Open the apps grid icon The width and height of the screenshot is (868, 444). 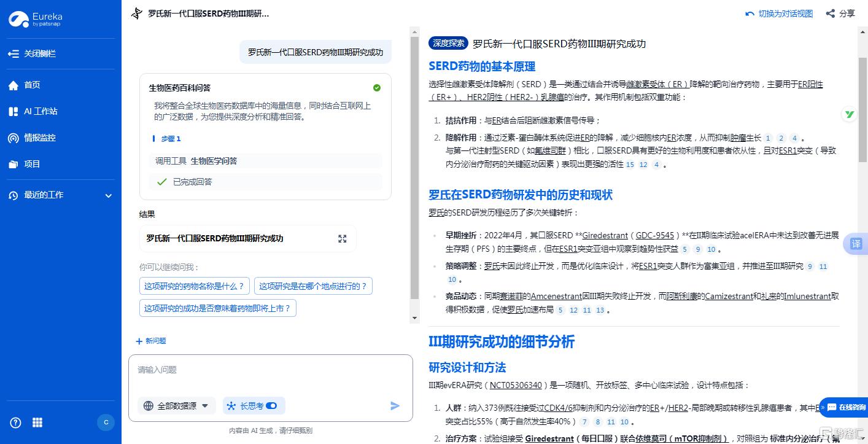coord(37,423)
